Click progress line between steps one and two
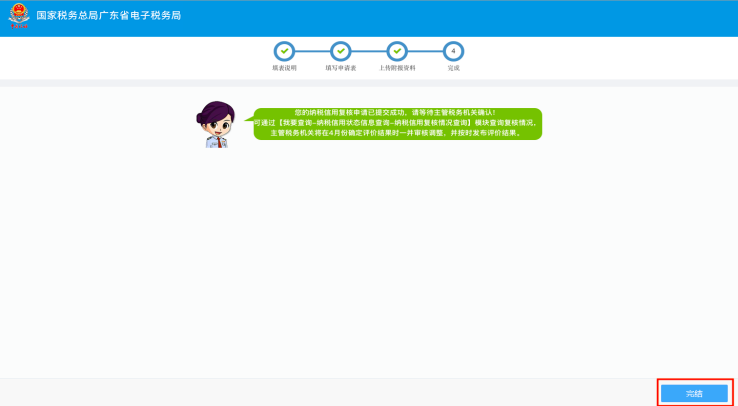Image resolution: width=738 pixels, height=406 pixels. pyautogui.click(x=313, y=51)
